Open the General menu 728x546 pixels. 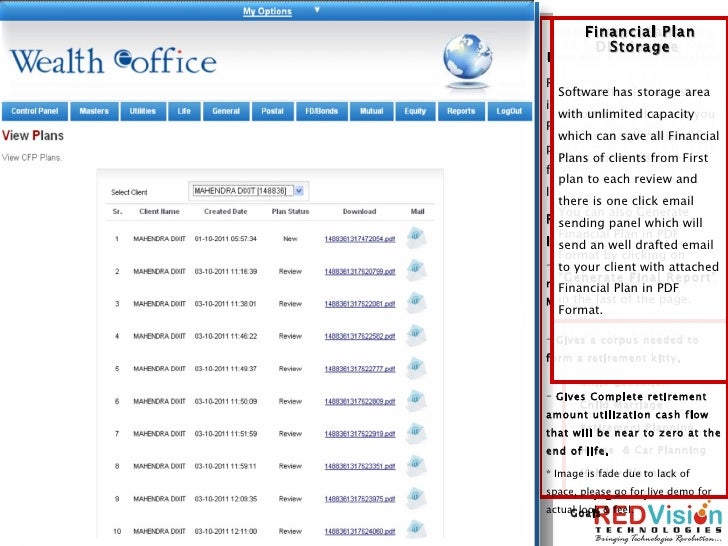point(226,111)
